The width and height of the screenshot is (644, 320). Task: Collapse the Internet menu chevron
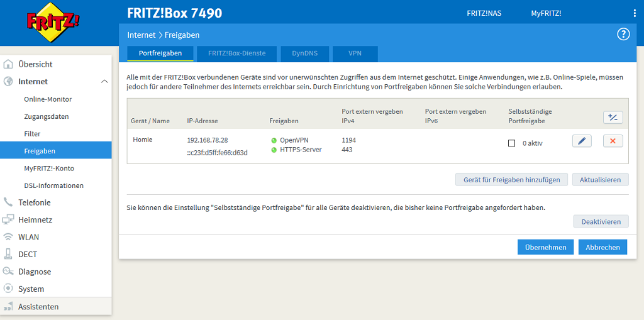tap(105, 81)
